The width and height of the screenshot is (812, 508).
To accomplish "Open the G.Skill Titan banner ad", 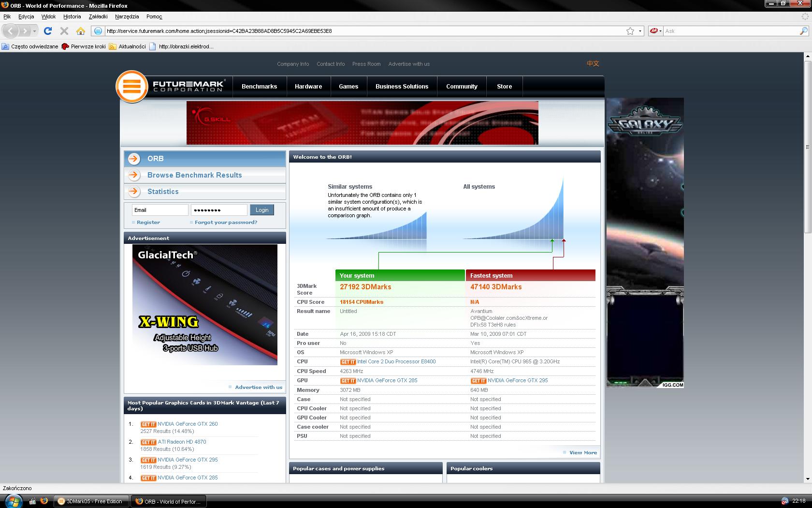I will coord(362,123).
